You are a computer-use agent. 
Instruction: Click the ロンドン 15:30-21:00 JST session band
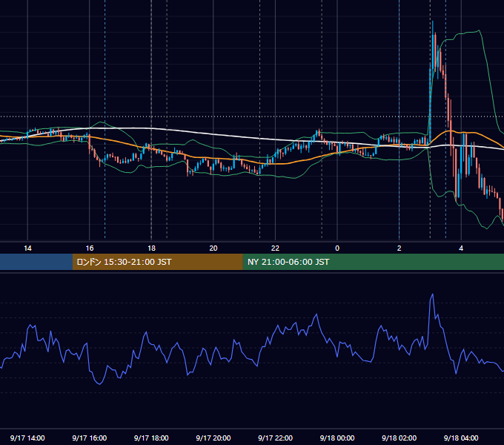[x=157, y=262]
